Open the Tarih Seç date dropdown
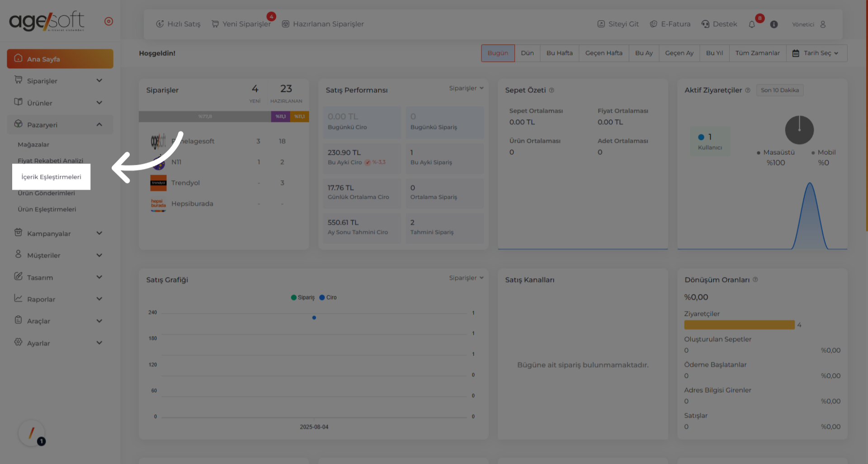The image size is (868, 464). coord(816,53)
